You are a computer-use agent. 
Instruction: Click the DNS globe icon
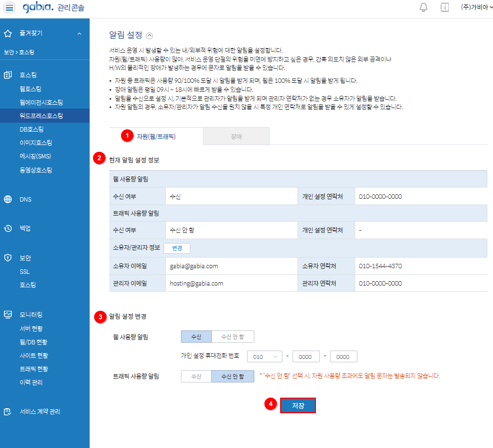[8, 199]
